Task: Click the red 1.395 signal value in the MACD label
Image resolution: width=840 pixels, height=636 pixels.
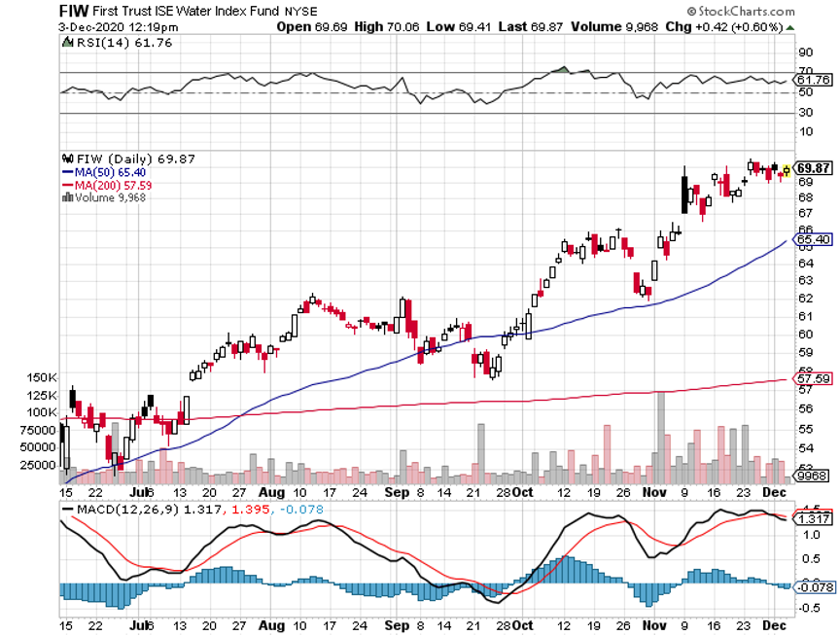Action: click(250, 510)
